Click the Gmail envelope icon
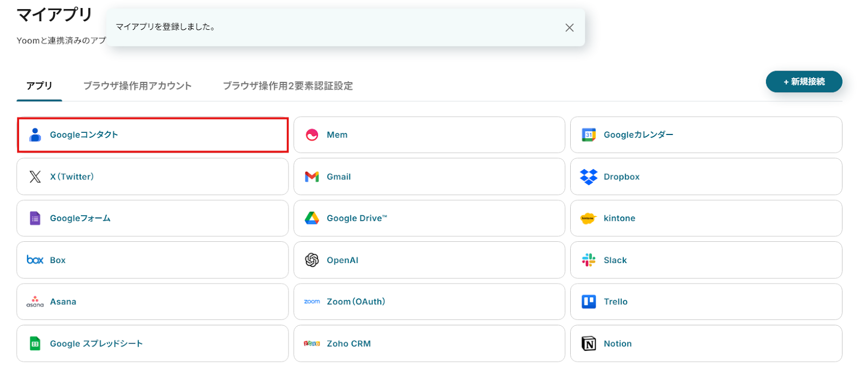Viewport: 868px width, 379px height. coord(312,177)
